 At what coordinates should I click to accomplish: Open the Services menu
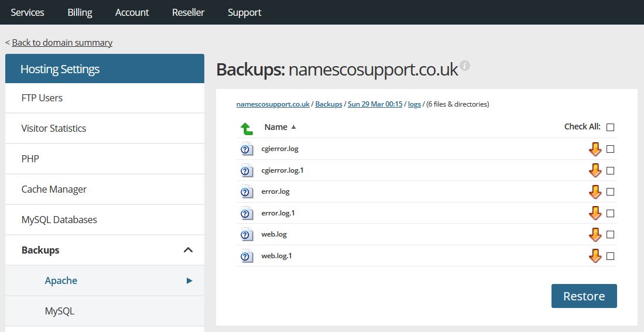(x=27, y=12)
